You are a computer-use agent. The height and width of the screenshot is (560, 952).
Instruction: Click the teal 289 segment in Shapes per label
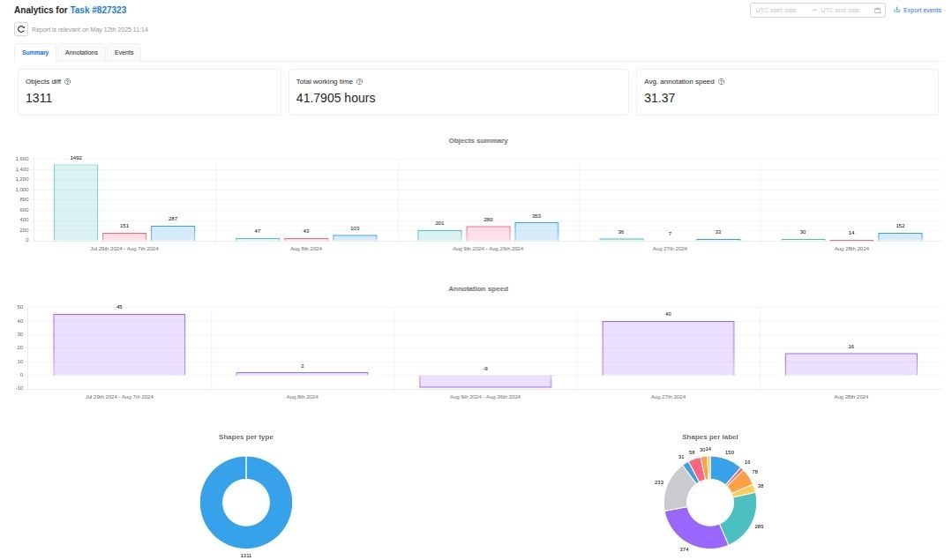[742, 518]
